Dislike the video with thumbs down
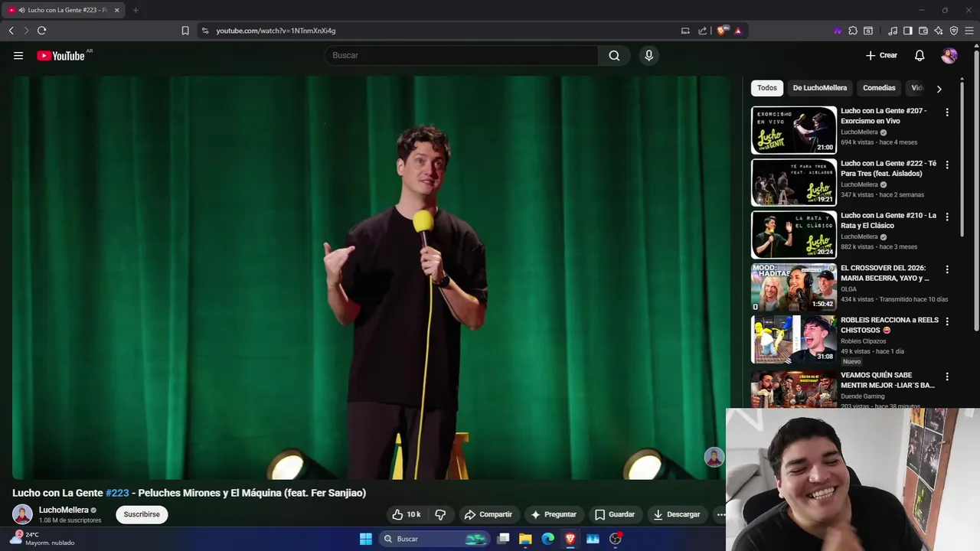 click(440, 514)
